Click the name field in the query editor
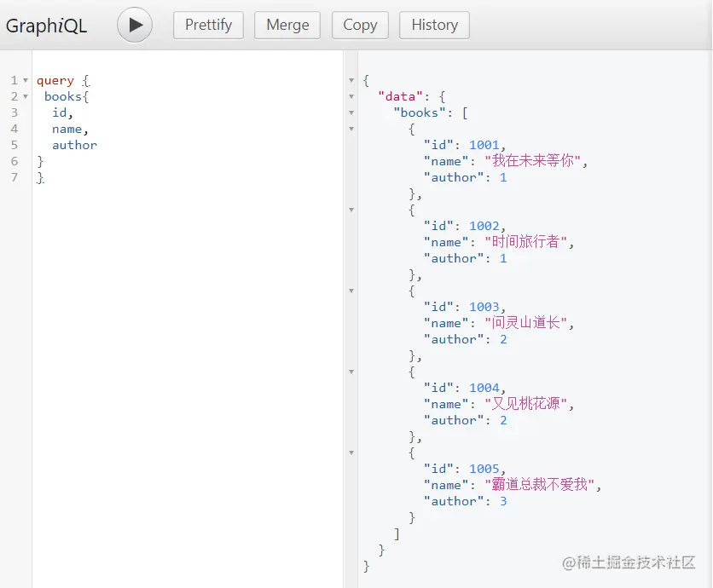Viewport: 713px width, 588px height. click(x=67, y=130)
